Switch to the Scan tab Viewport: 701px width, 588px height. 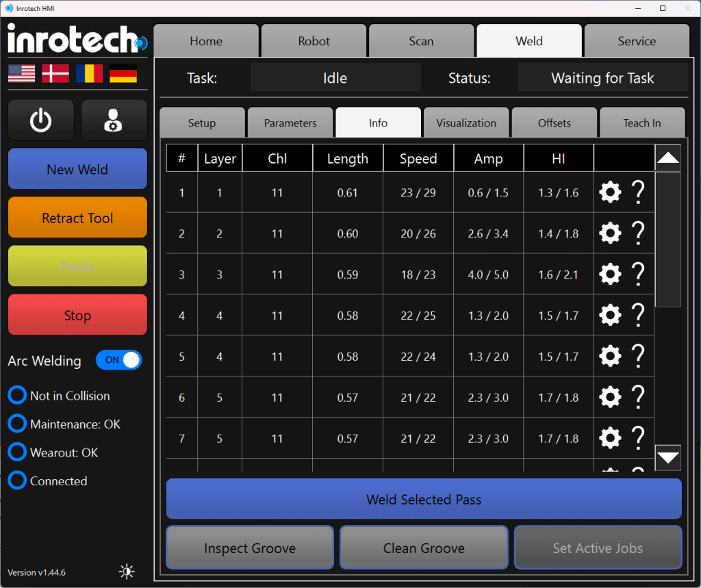click(x=421, y=41)
